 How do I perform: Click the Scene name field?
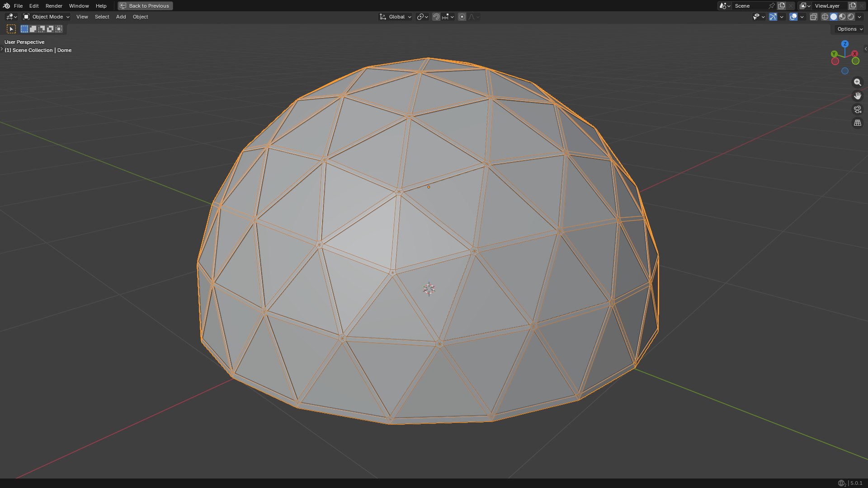click(x=750, y=6)
